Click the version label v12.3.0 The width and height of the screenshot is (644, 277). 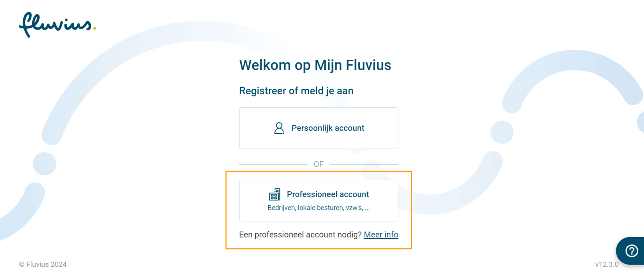click(x=608, y=264)
